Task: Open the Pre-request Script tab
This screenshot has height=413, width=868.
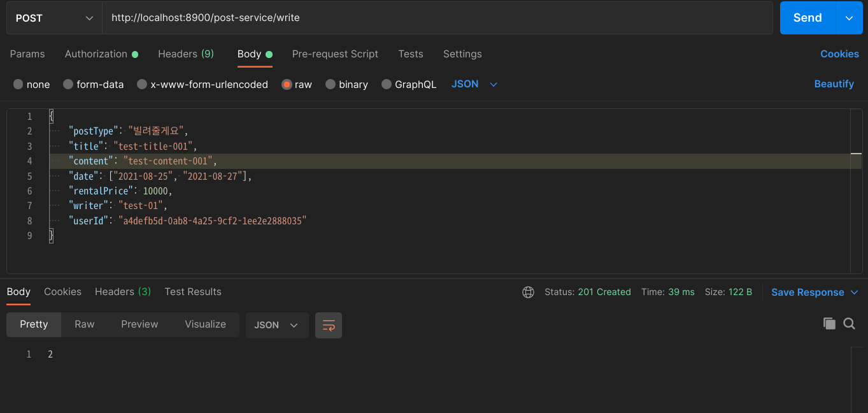Action: 335,54
